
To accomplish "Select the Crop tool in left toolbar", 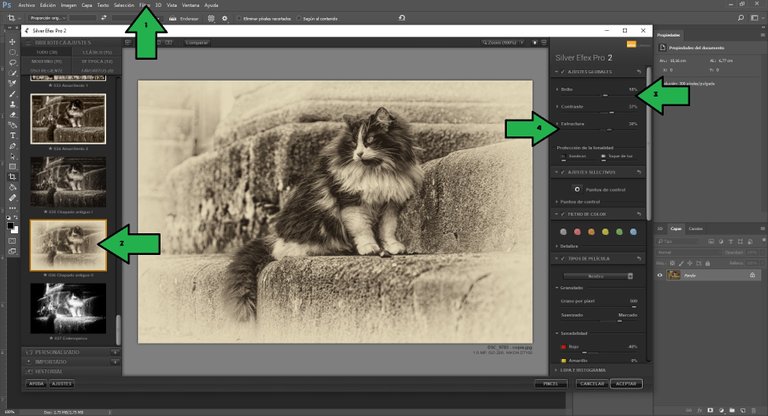I will [12, 177].
